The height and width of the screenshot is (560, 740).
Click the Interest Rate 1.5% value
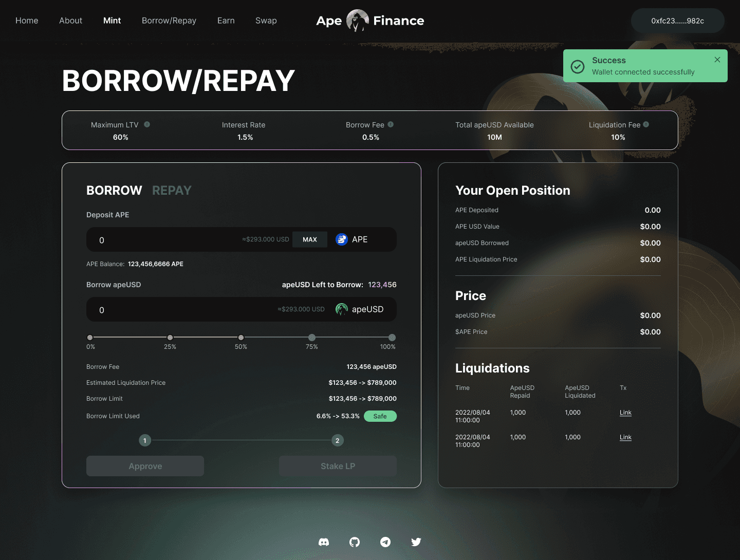point(245,137)
